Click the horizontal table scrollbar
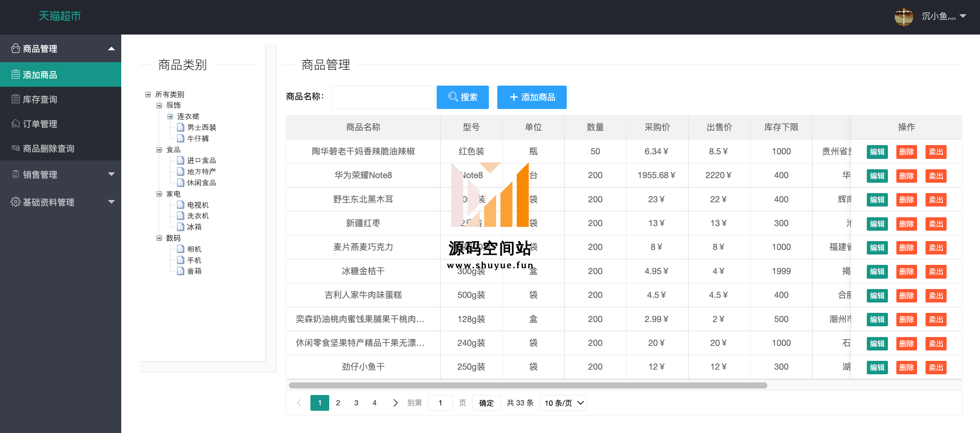The height and width of the screenshot is (433, 980). [528, 385]
